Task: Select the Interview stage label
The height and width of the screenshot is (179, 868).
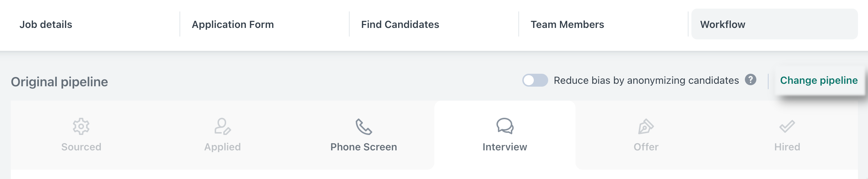Action: [x=505, y=147]
